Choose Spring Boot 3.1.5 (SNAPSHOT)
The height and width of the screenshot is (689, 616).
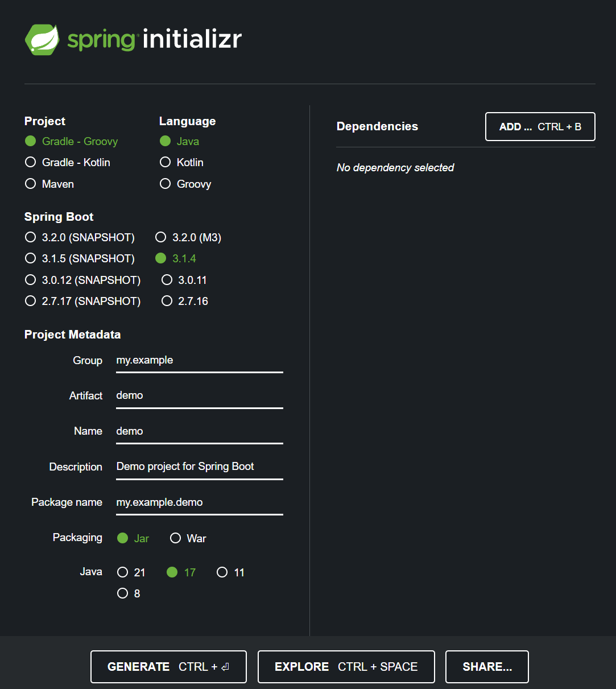coord(80,258)
